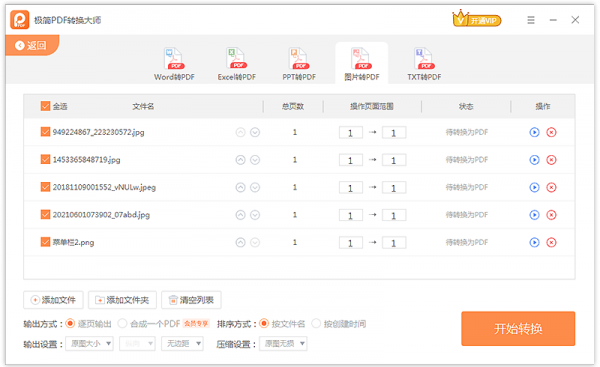600x367 pixels.
Task: Move 20181109001552_vNULw.jpeg up
Action: pos(240,188)
